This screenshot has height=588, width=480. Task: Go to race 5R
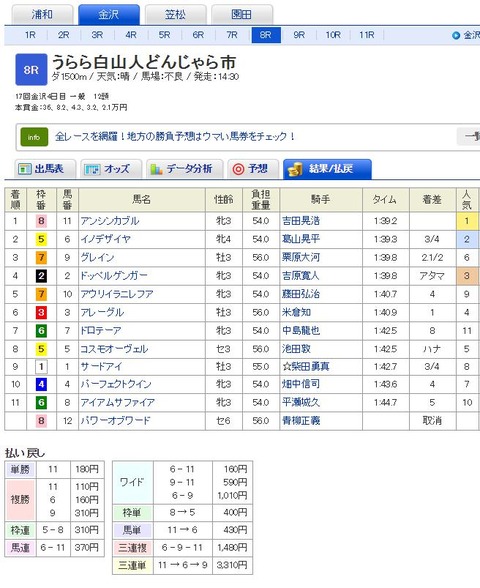click(164, 35)
